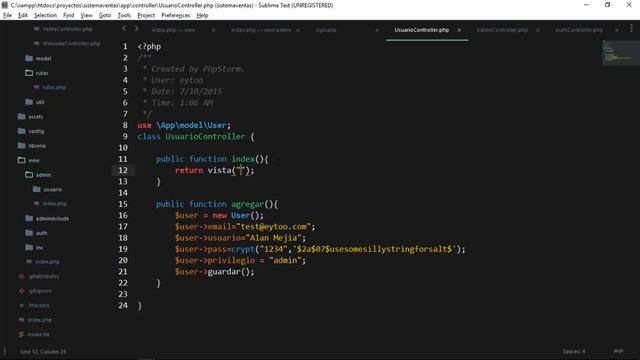Screen dimensions: 640x360
Task: Click the Sublime Text title bar icon
Action: [x=5, y=5]
